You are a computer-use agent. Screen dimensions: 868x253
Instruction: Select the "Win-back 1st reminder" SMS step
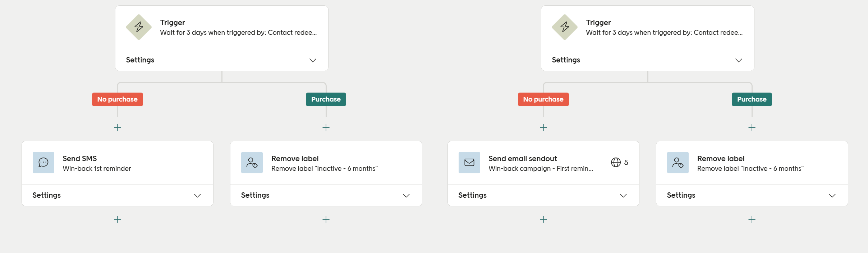pos(97,168)
